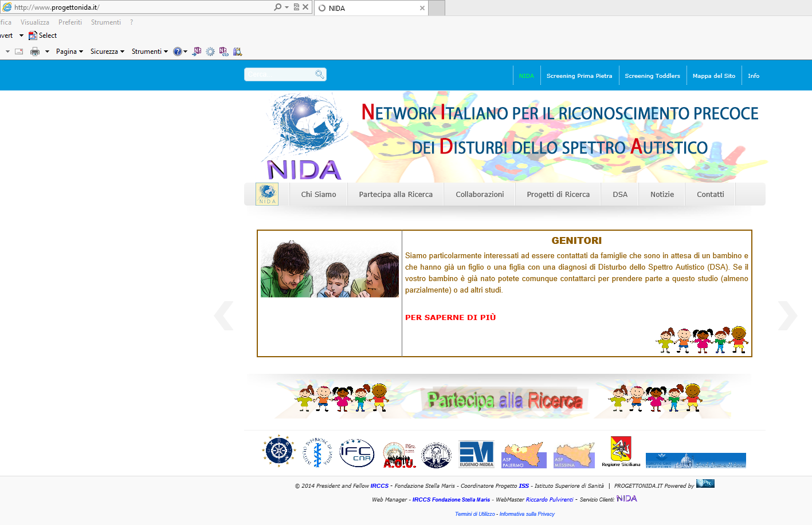Click the Internet Explorer page icon
Image resolution: width=812 pixels, height=525 pixels.
[x=7, y=7]
